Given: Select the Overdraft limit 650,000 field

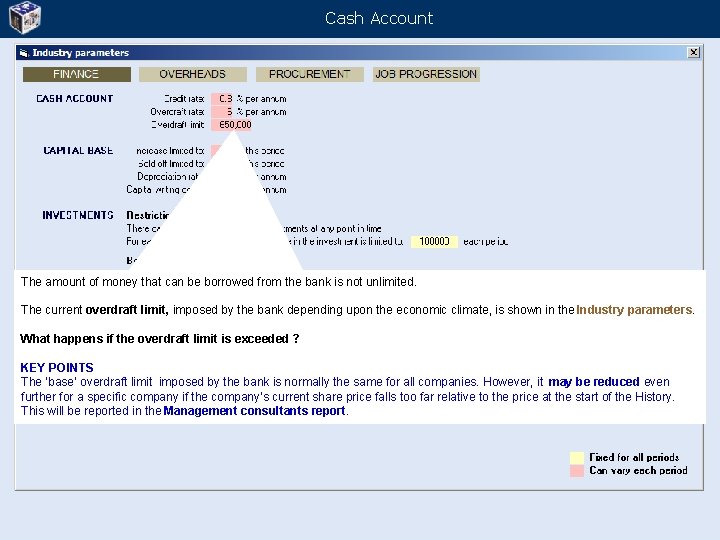Looking at the screenshot, I should pyautogui.click(x=231, y=125).
